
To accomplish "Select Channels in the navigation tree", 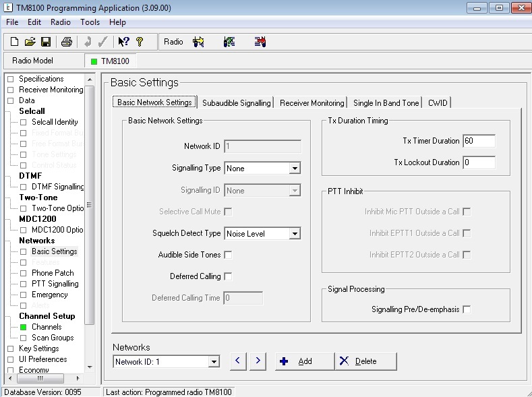I will (47, 327).
